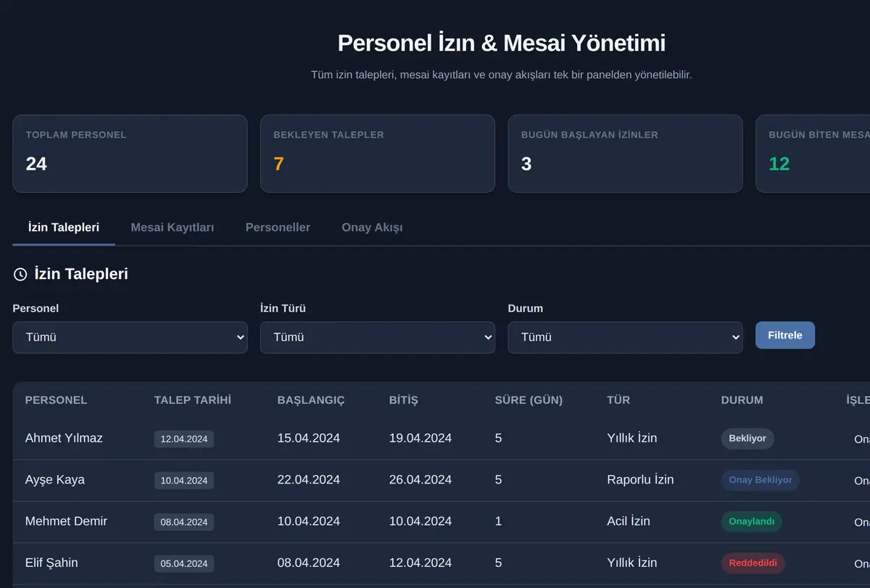This screenshot has width=870, height=588.
Task: Click the 05.04.2024 request date badge
Action: point(184,563)
